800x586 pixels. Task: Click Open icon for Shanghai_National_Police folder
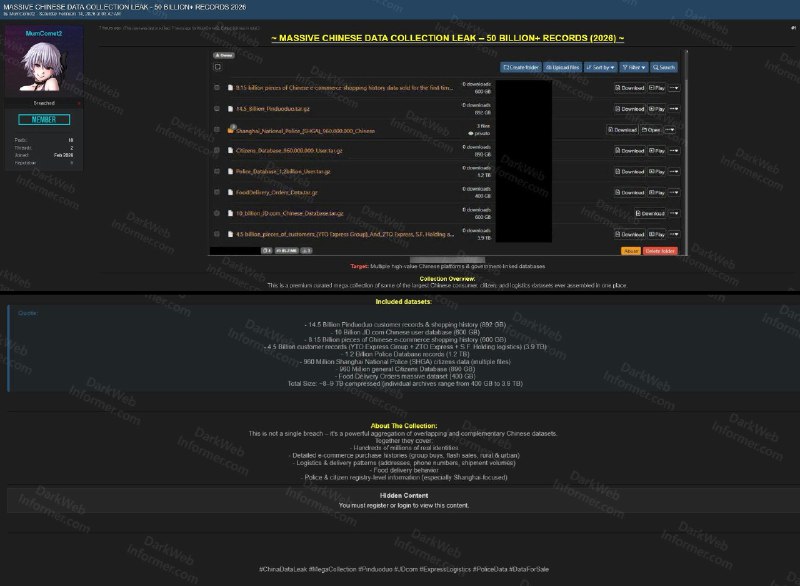[x=653, y=129]
